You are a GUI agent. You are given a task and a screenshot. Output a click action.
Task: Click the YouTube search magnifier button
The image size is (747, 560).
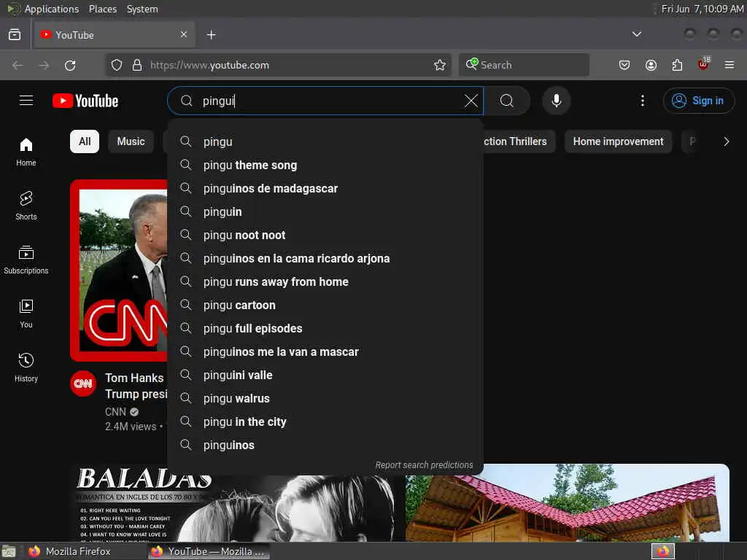507,101
